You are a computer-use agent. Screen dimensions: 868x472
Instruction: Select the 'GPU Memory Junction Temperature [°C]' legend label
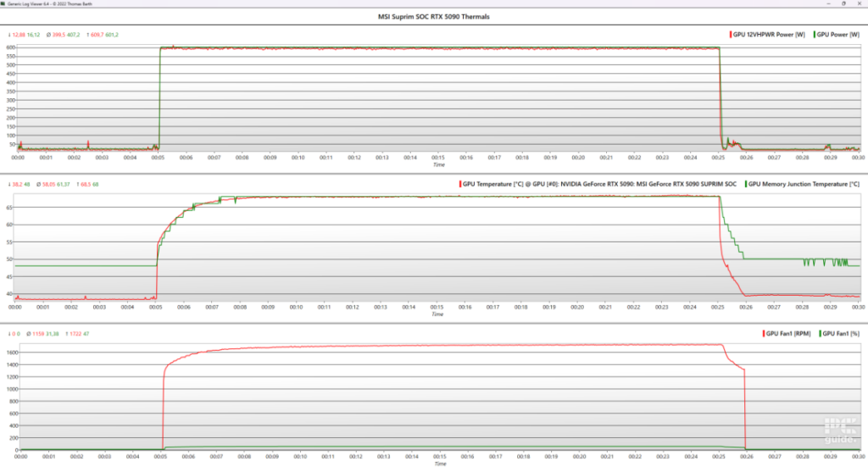pos(804,184)
